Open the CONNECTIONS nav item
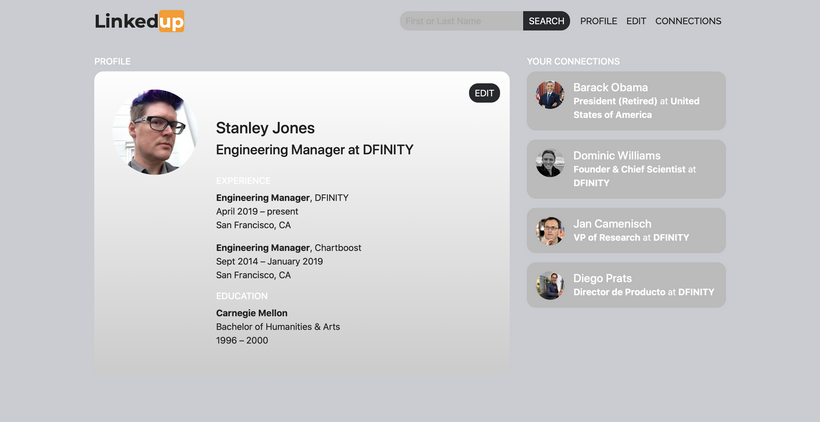820x422 pixels. pyautogui.click(x=688, y=21)
